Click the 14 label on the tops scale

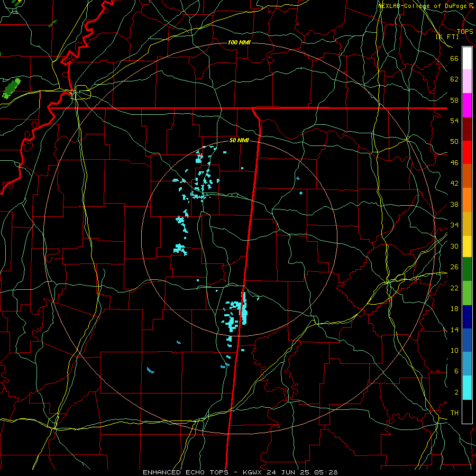(x=454, y=329)
